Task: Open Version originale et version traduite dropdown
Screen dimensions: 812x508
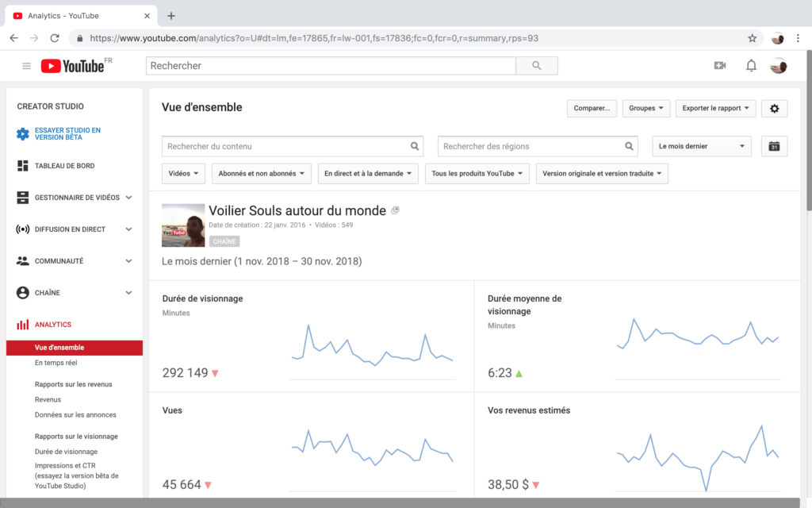Action: click(602, 174)
